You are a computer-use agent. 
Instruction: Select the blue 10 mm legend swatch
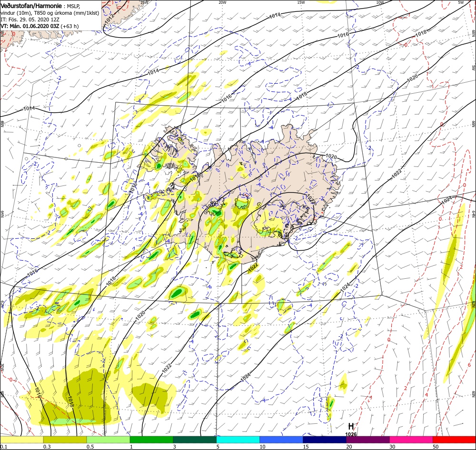(281, 440)
